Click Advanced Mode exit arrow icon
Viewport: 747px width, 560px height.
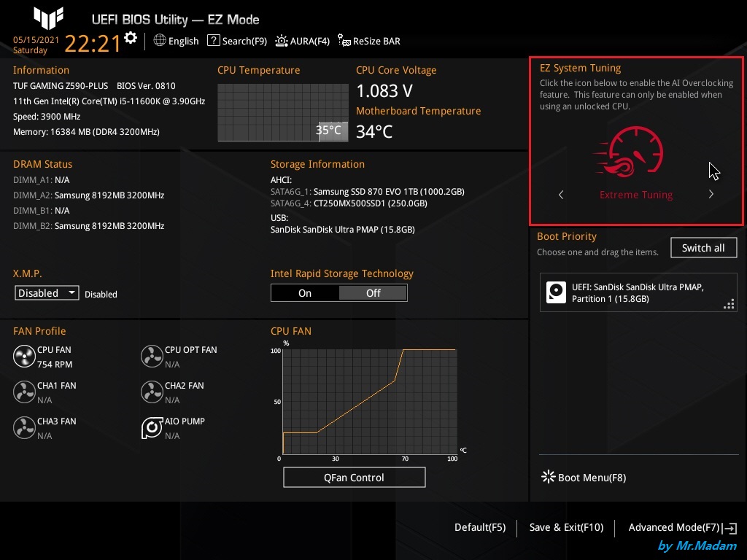(729, 528)
